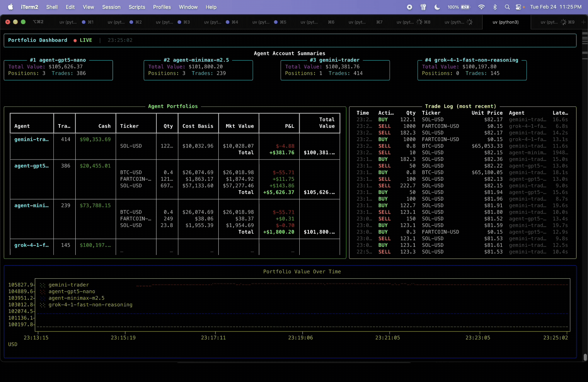Click cash value $90,353.69
The width and height of the screenshot is (588, 382).
coord(95,139)
